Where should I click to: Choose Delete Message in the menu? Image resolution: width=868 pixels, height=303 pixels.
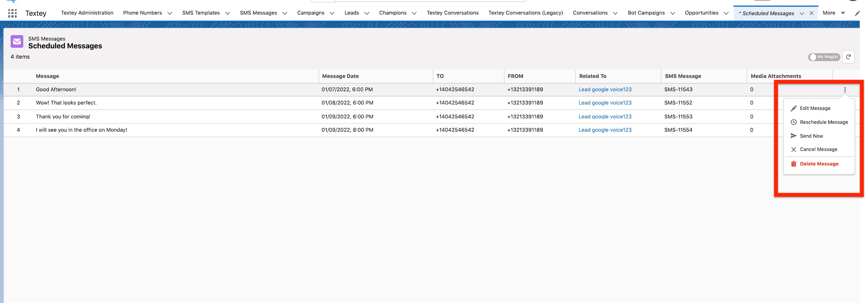click(x=819, y=164)
